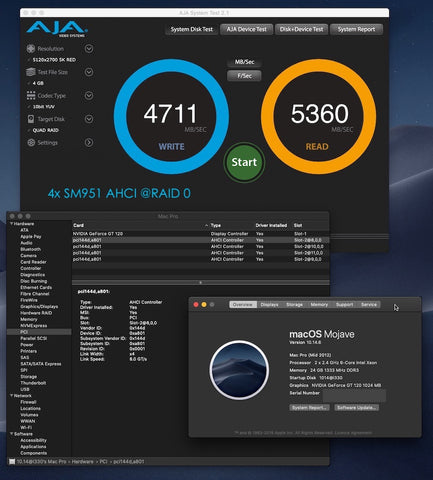The width and height of the screenshot is (433, 480).
Task: Select PCI in Hardware sidebar
Action: (x=39, y=332)
